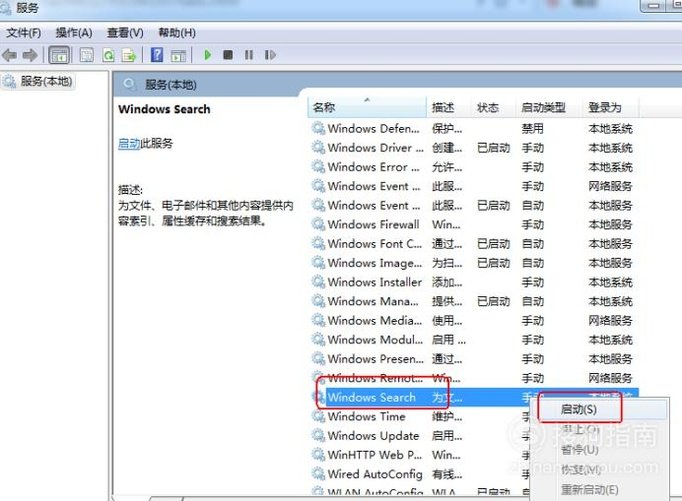Click the Stop service square icon
Viewport: 682px width, 501px height.
point(228,55)
